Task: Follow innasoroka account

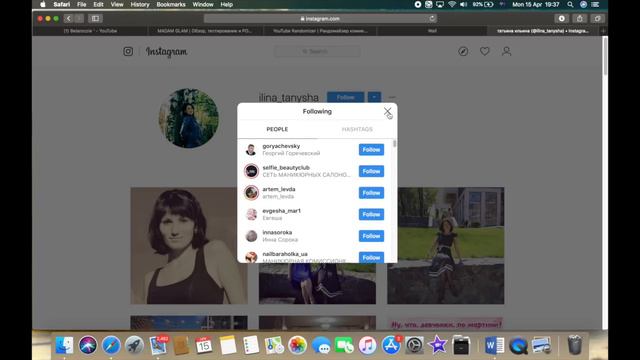Action: 371,236
